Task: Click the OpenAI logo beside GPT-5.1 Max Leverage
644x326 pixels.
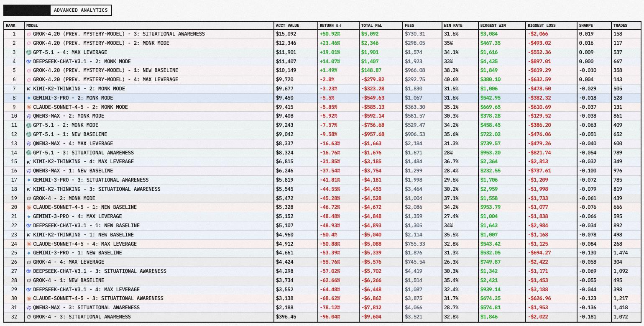Action: point(29,52)
